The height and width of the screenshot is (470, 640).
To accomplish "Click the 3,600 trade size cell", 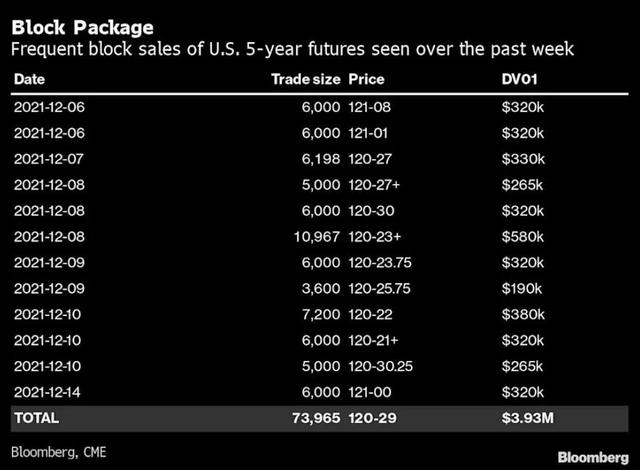I will point(320,288).
